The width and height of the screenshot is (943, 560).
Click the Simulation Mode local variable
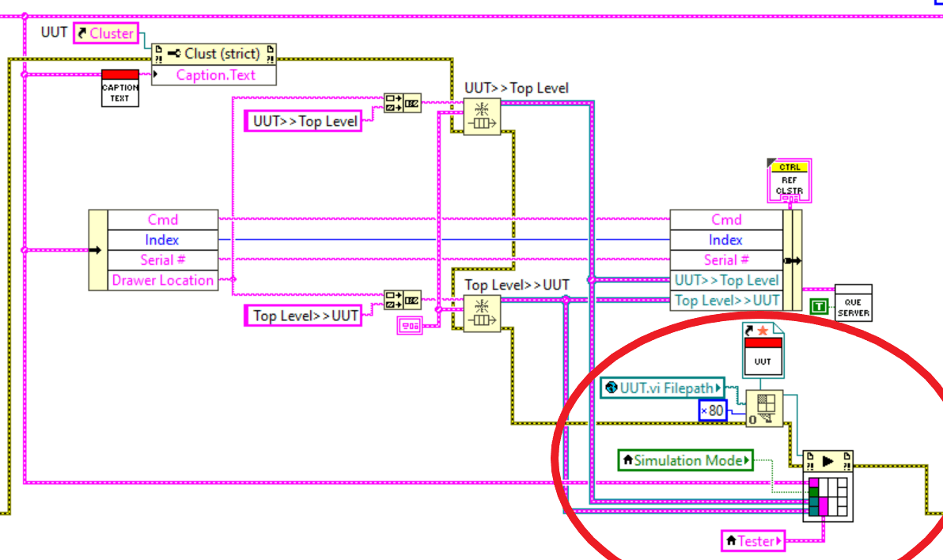pos(685,460)
